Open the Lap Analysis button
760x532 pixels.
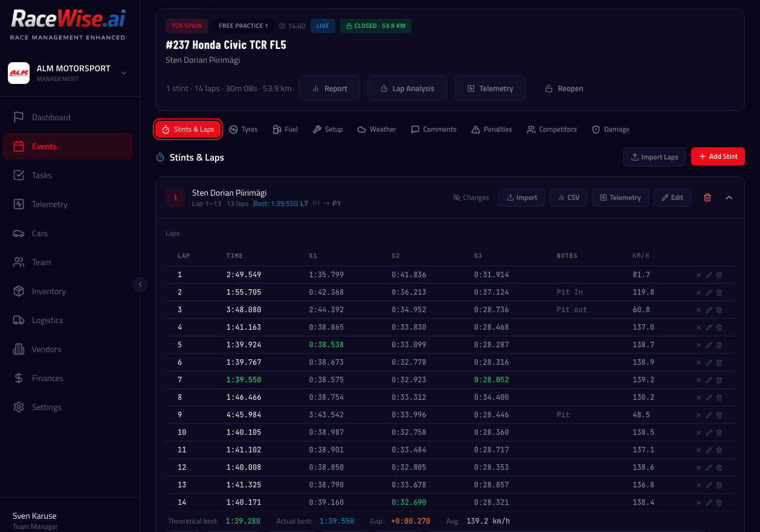(407, 88)
